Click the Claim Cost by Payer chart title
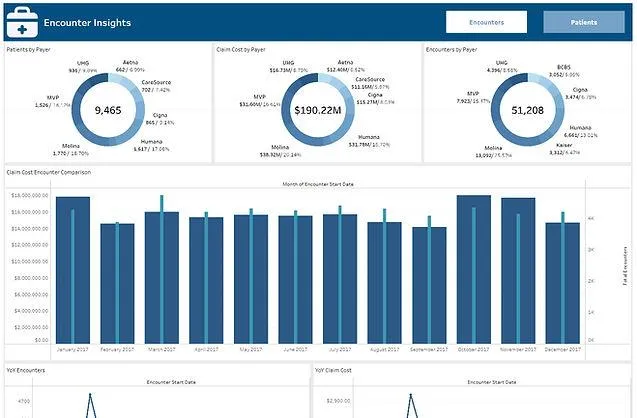637x418 pixels. pyautogui.click(x=241, y=50)
